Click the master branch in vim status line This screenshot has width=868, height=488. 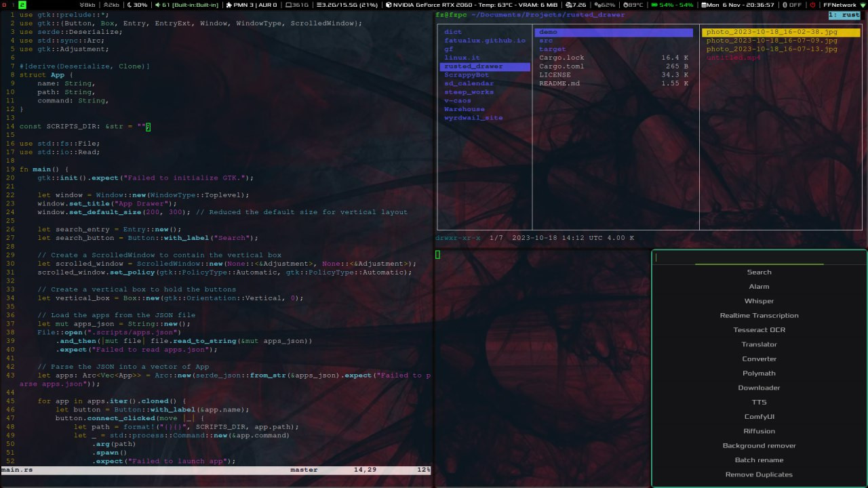(304, 470)
